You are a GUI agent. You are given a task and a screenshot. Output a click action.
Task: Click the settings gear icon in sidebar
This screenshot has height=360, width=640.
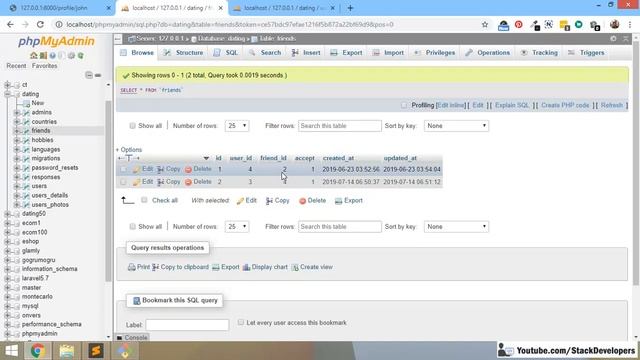pyautogui.click(x=71, y=56)
